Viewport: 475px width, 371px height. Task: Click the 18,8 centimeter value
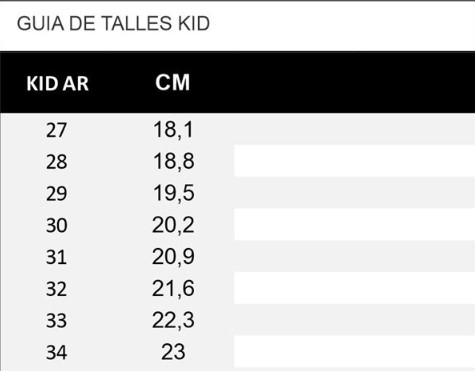[x=173, y=161]
